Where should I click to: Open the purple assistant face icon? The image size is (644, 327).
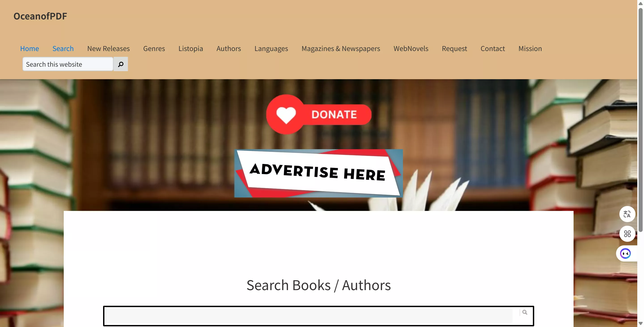(x=625, y=253)
